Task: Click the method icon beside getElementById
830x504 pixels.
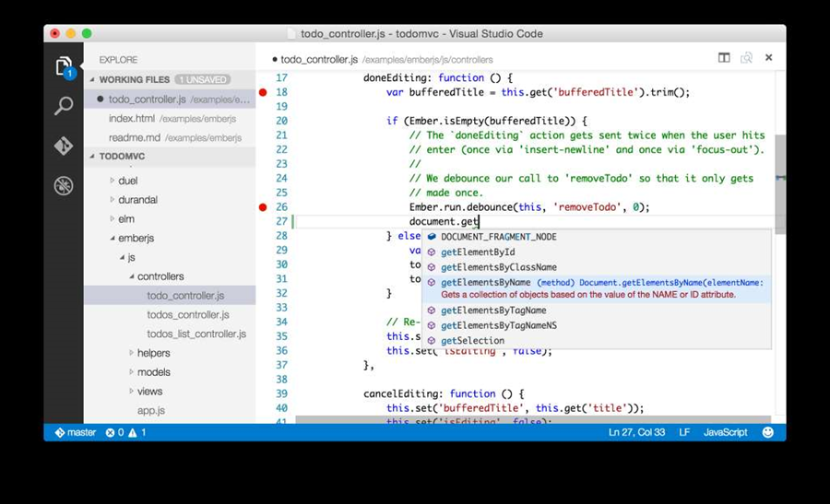Action: 432,252
